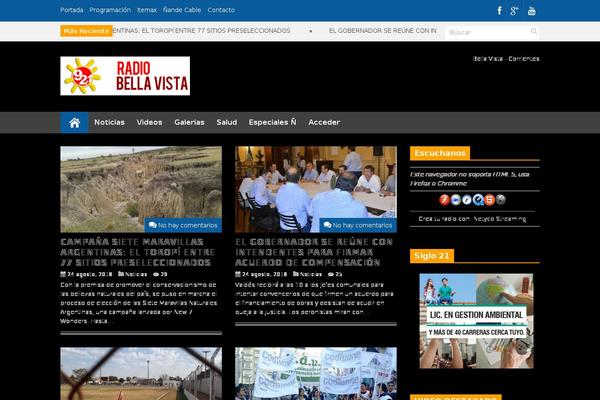
Task: Click the Más Reciente ticker label
Action: tap(86, 31)
